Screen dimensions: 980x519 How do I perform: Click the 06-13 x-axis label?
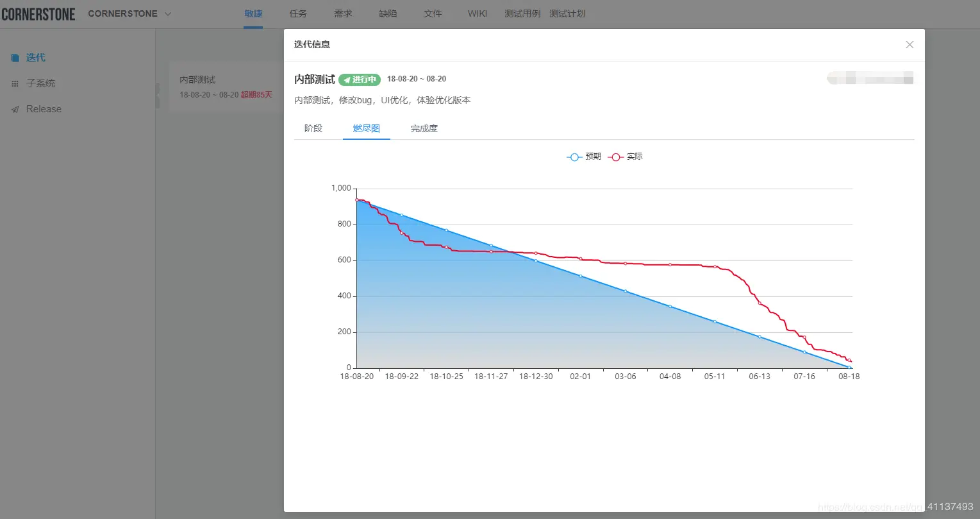tap(760, 377)
